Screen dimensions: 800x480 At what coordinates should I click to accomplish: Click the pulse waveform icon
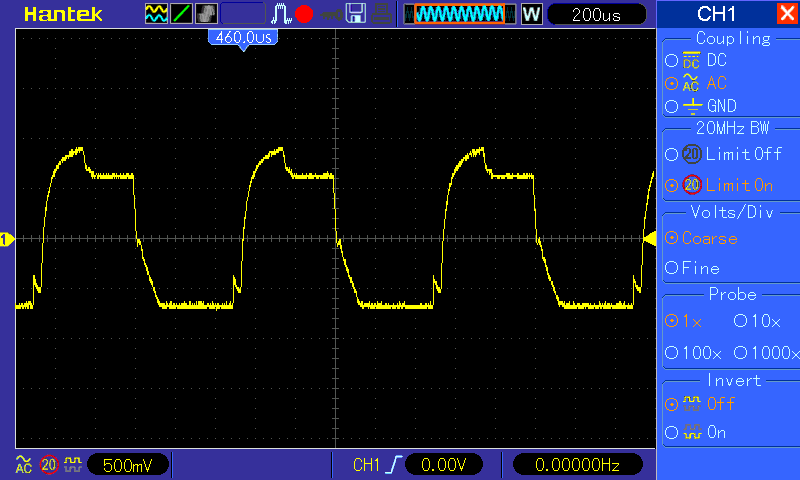point(281,14)
